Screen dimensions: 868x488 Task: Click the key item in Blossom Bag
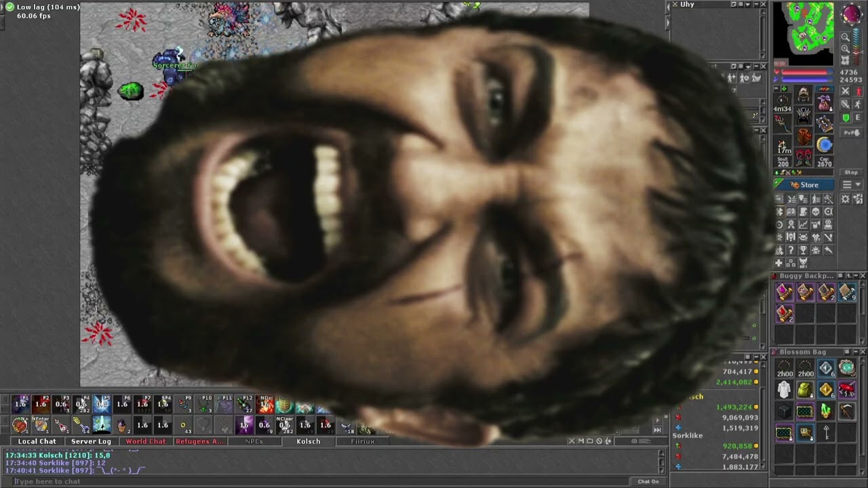tap(827, 432)
